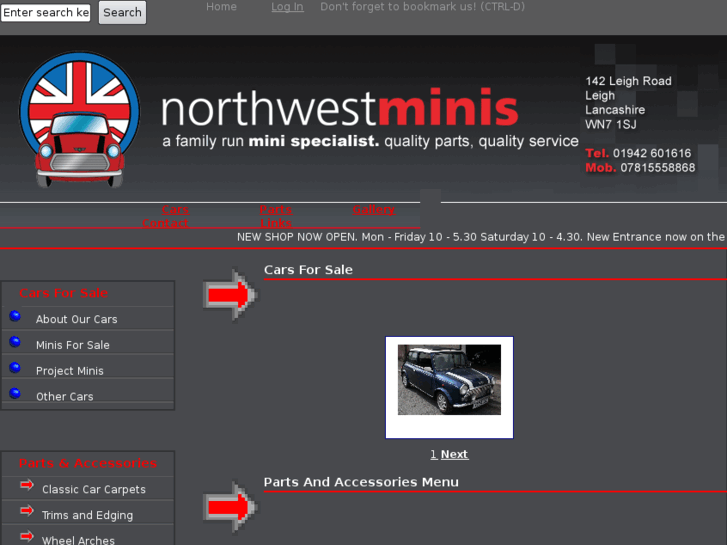Open the Cars navigation menu item

175,210
